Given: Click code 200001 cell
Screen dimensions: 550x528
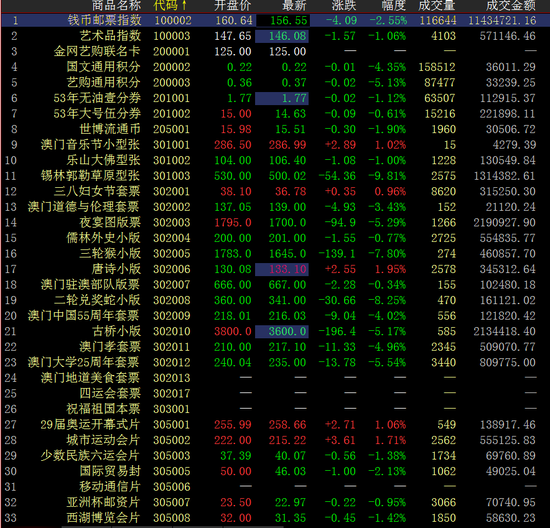Looking at the screenshot, I should (x=172, y=52).
